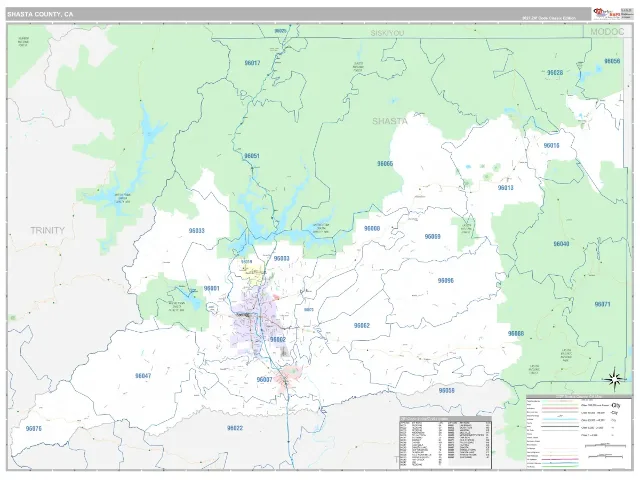The image size is (640, 480).
Task: Click ZIP code label 96096
Action: point(446,281)
